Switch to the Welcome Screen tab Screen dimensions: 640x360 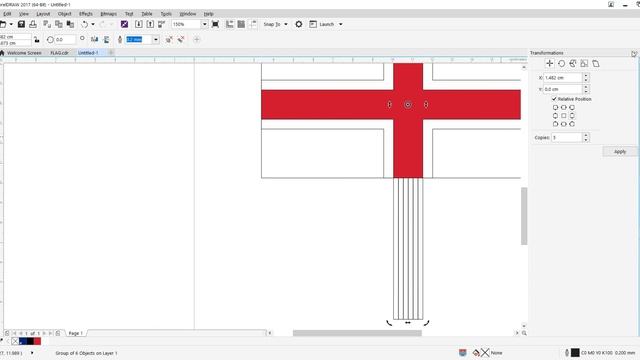24,53
